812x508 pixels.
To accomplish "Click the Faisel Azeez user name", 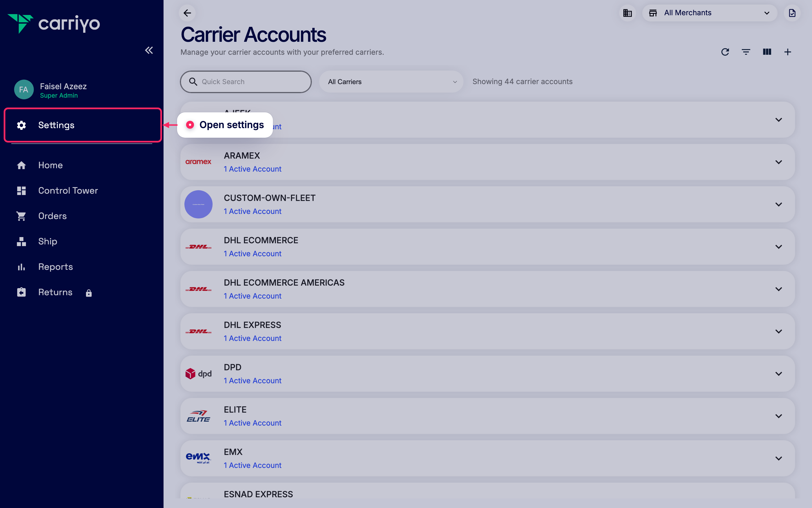I will tap(63, 86).
